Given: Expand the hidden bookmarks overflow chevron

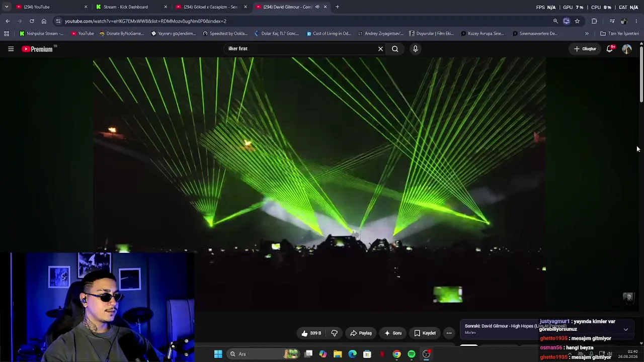Looking at the screenshot, I should [x=587, y=34].
